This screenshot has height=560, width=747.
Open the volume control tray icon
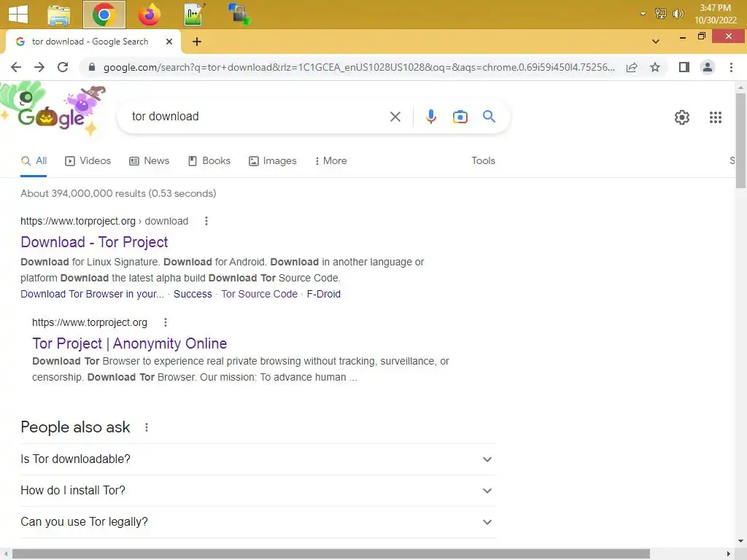pos(678,14)
